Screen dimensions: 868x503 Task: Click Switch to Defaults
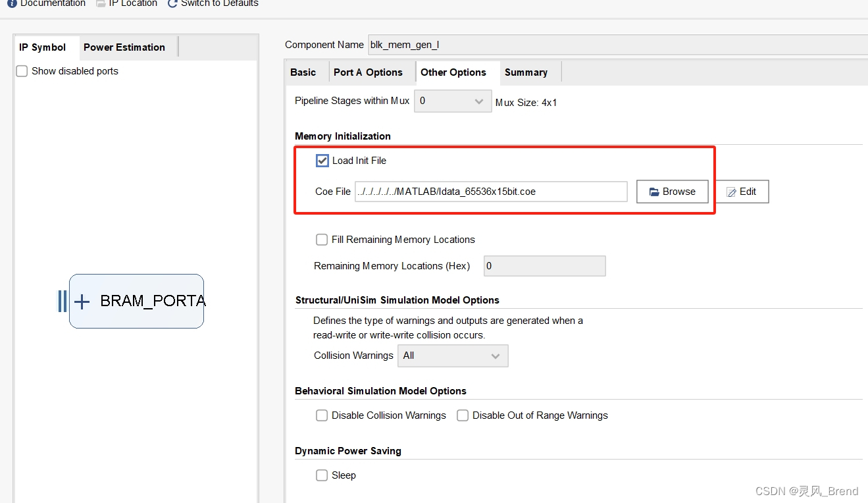click(x=213, y=3)
